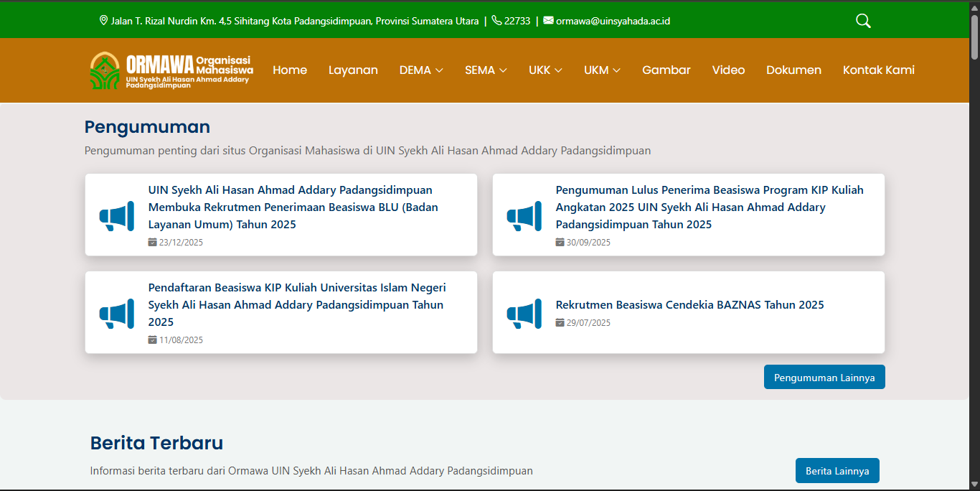Screen dimensions: 980x491
Task: Open Pengumuman Lulus Penerima Beasiswa KIP Kuliah title
Action: coord(710,207)
